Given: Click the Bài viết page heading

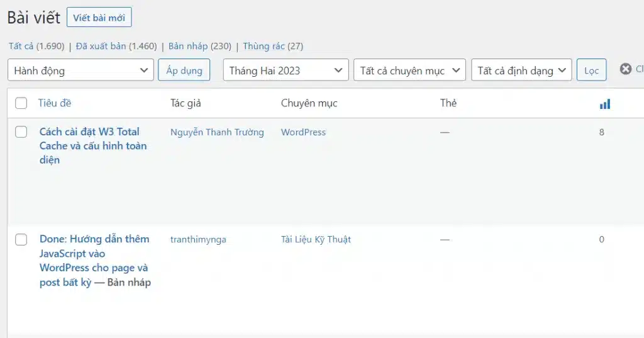Looking at the screenshot, I should point(34,18).
